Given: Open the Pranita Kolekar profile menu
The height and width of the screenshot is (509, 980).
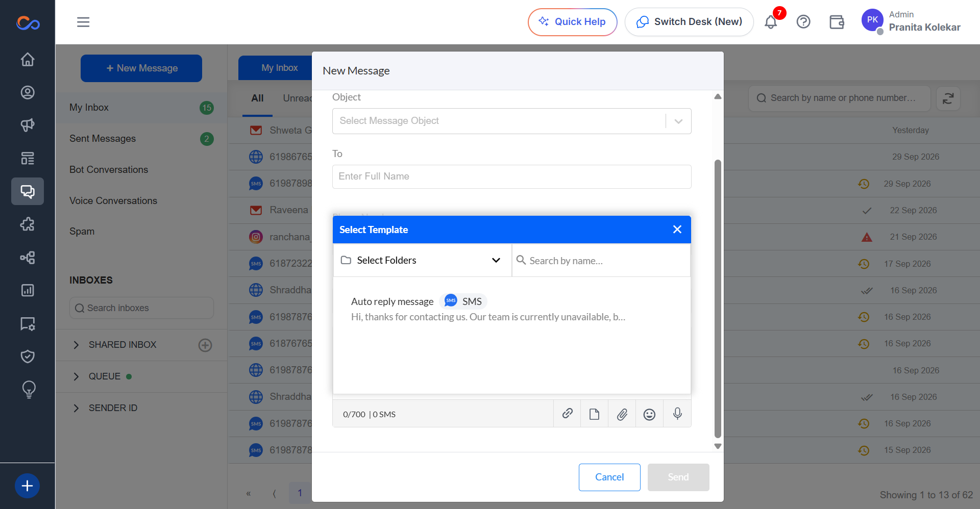Looking at the screenshot, I should (911, 22).
